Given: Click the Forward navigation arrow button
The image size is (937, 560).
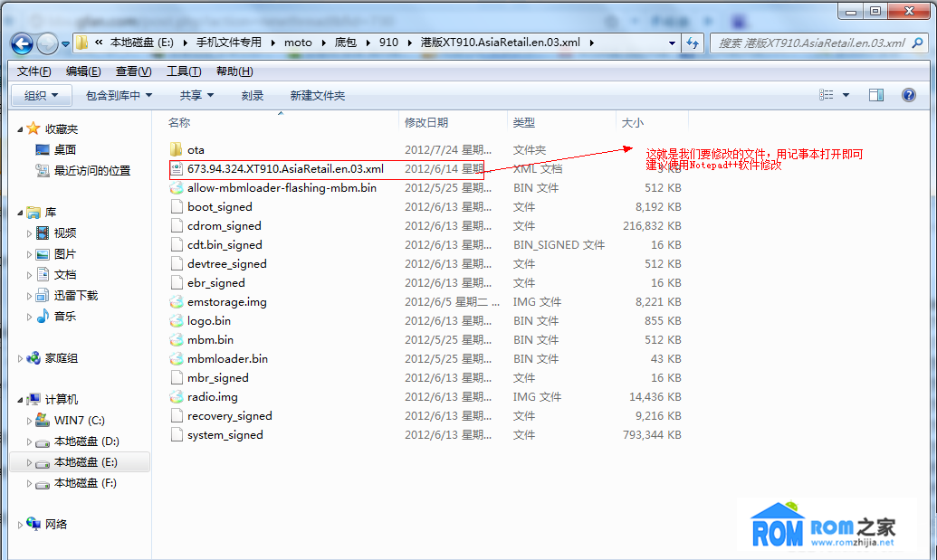Looking at the screenshot, I should (x=47, y=43).
